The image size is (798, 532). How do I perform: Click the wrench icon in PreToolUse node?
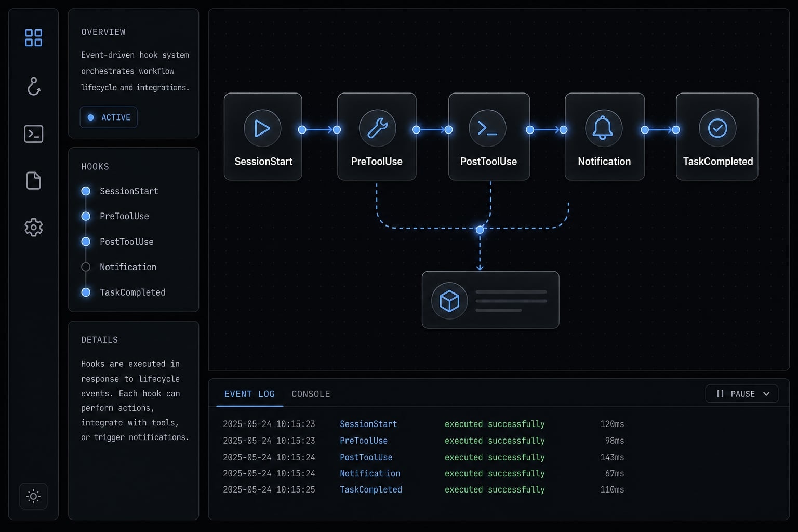pos(377,128)
